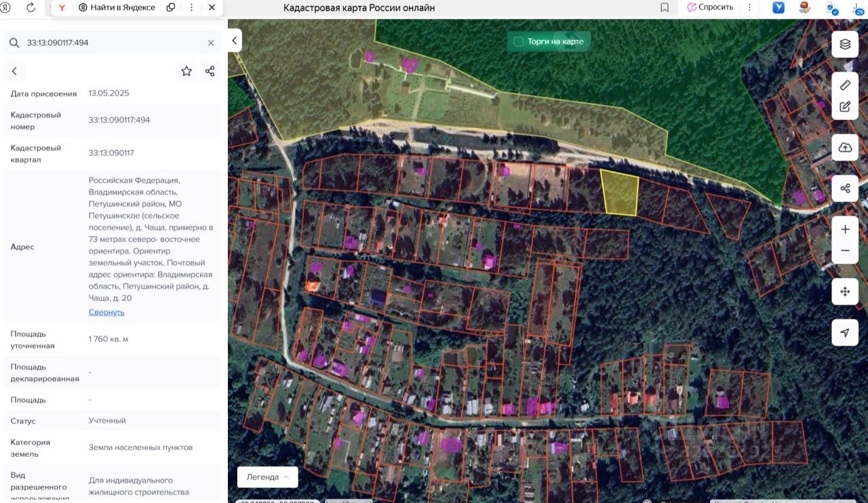The image size is (868, 503).
Task: Activate the move/pan tool
Action: pos(845,291)
